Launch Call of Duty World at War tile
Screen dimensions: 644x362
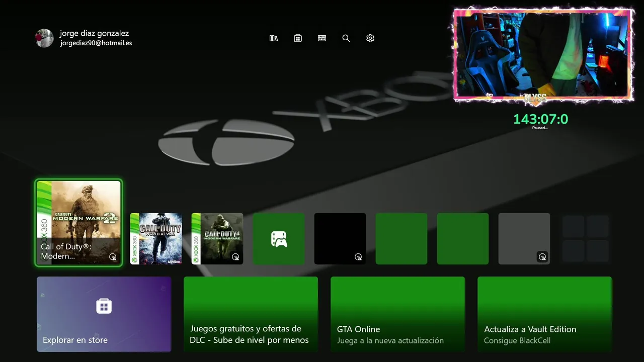pos(156,238)
